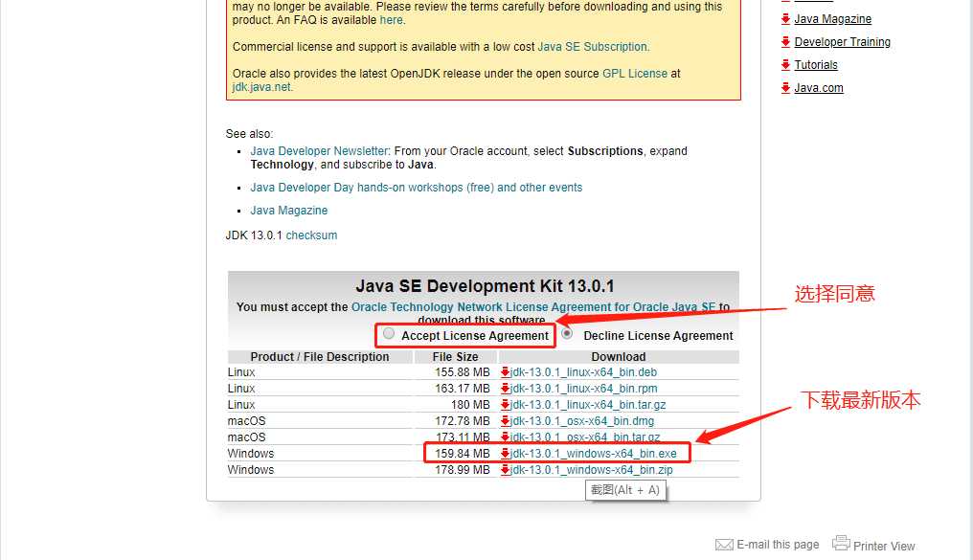Click the red arrow icon beside Java Magazine in sidebar

(x=785, y=18)
